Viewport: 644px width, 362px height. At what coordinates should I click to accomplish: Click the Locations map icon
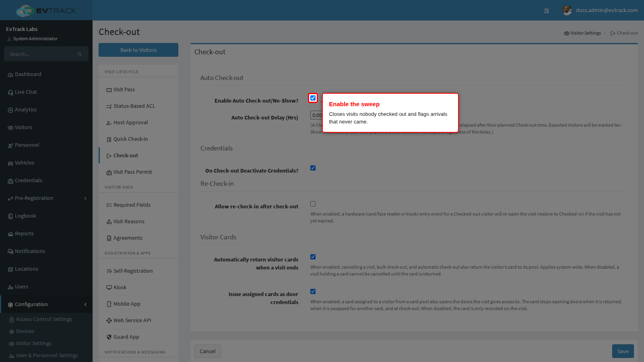point(10,269)
